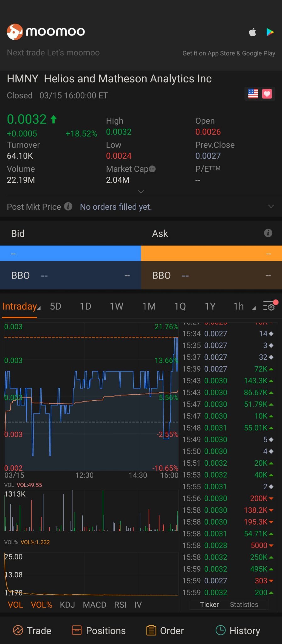Tap the 15:56 trade of 200K
This screenshot has height=644, width=282.
pos(228,498)
